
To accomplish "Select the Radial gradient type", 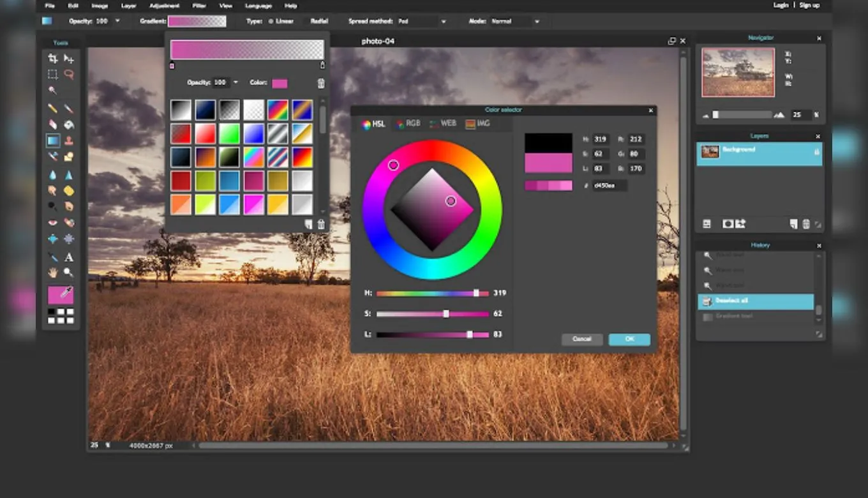I will [318, 21].
